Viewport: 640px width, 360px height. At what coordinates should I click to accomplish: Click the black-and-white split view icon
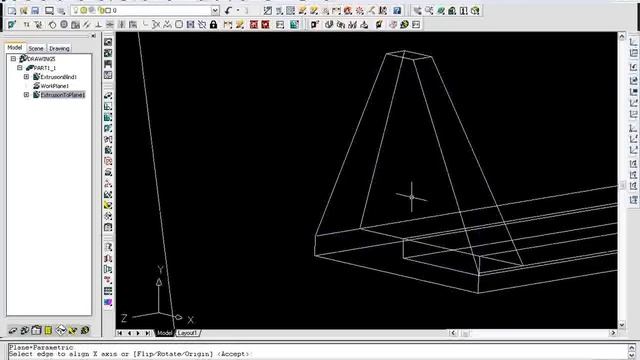pos(464,11)
